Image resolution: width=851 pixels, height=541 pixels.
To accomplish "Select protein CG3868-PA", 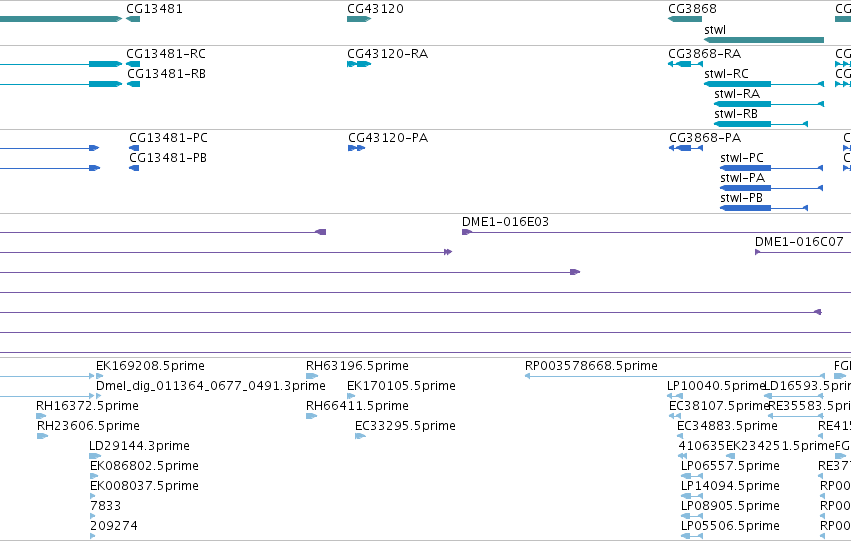I will [x=686, y=148].
